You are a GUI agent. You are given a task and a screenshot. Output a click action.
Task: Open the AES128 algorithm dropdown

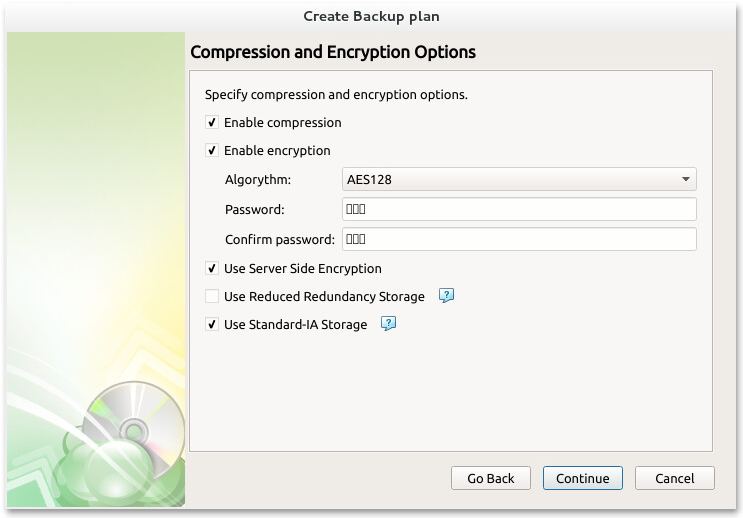(519, 179)
